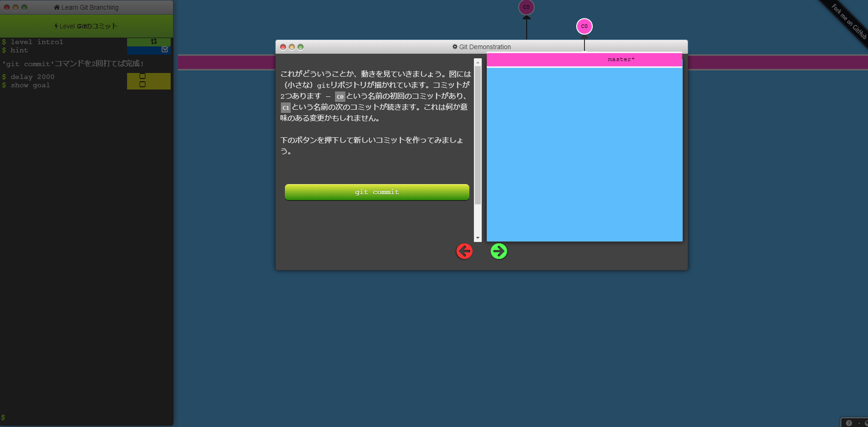868x427 pixels.
Task: Click the C0 badge inside the dialog text
Action: pyautogui.click(x=339, y=96)
